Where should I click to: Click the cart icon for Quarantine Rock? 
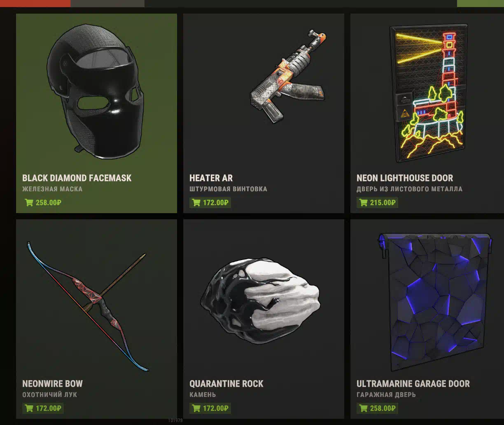pyautogui.click(x=196, y=408)
